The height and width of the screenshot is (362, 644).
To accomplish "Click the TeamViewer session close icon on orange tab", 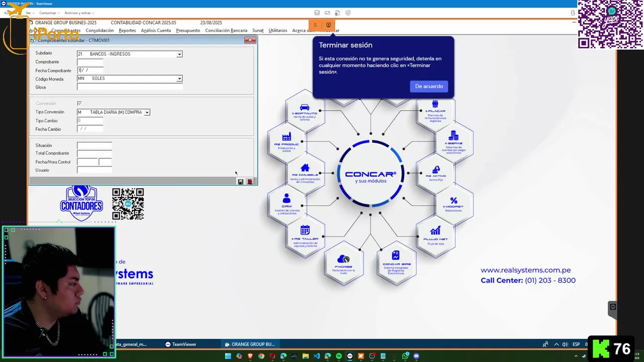I will coord(329,25).
